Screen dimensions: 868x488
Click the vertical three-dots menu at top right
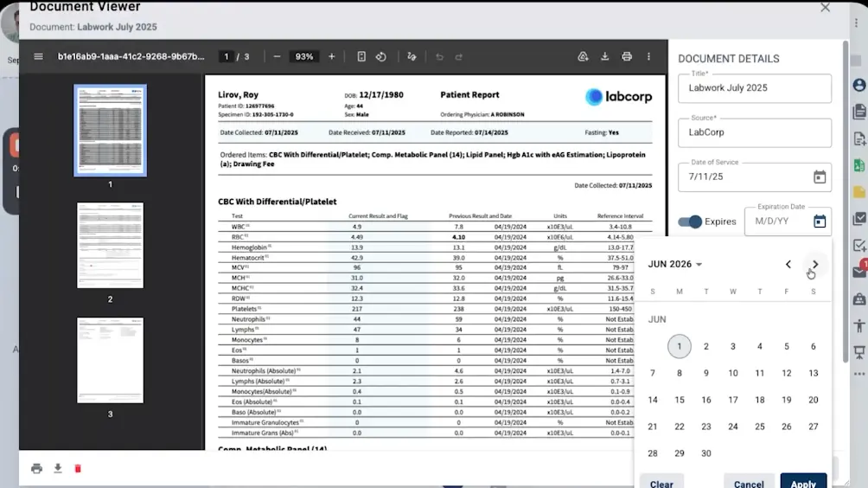click(856, 22)
